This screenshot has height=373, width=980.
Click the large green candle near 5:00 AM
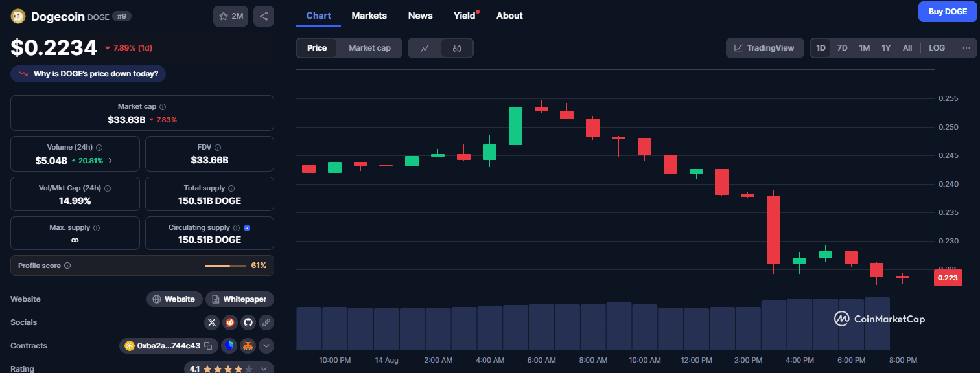515,126
